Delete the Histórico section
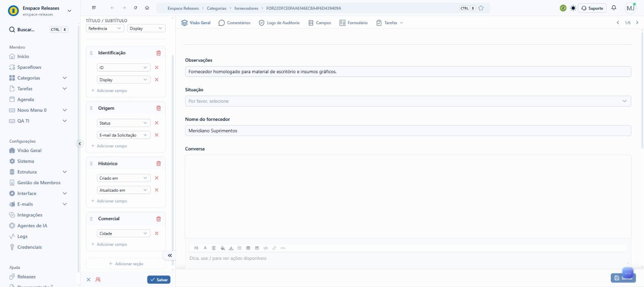 (x=159, y=164)
